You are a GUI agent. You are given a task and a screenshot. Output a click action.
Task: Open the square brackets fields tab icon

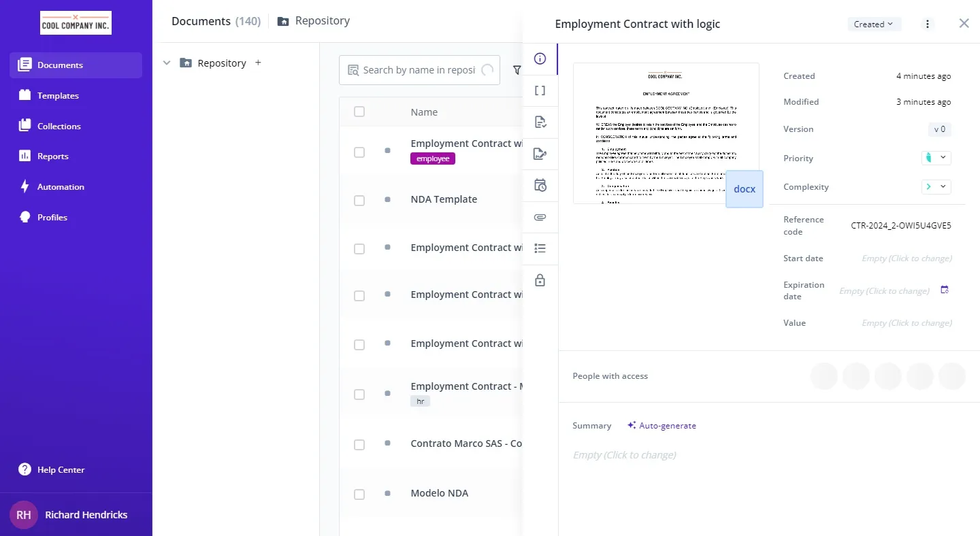[540, 90]
